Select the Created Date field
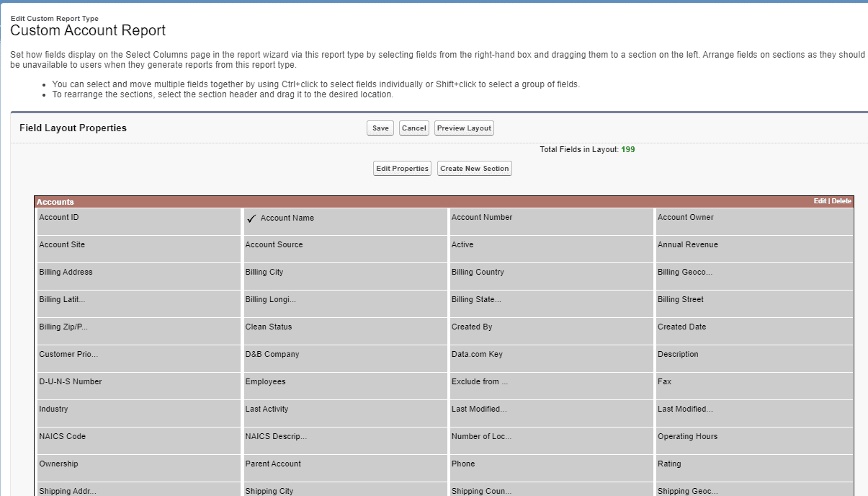Screen dimensions: 868x496 [x=754, y=331]
